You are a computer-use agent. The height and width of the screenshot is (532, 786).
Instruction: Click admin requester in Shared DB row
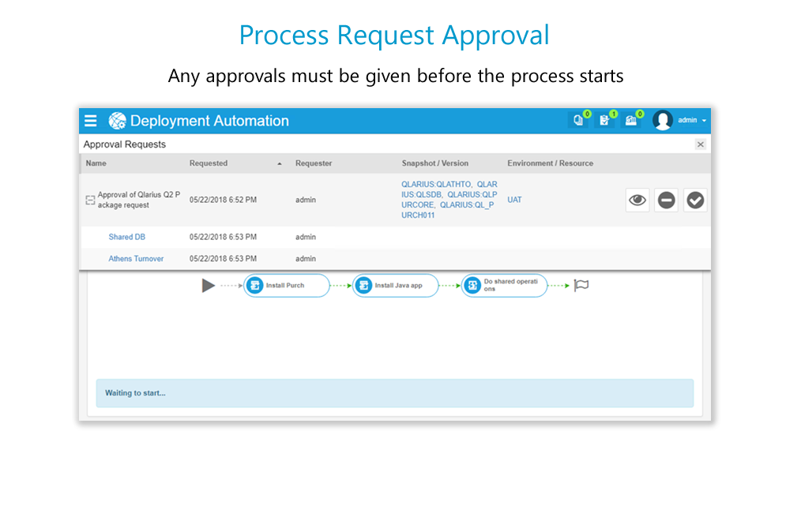coord(306,237)
